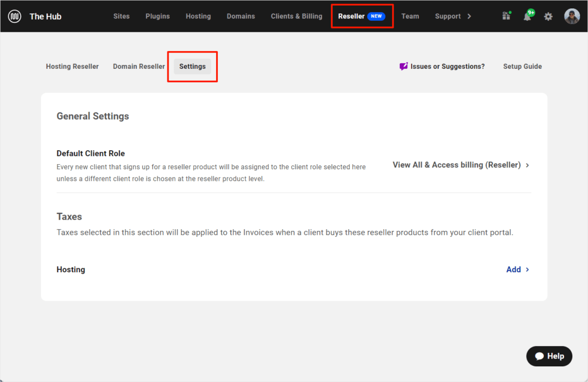Click the Taxes section heading

click(x=69, y=217)
